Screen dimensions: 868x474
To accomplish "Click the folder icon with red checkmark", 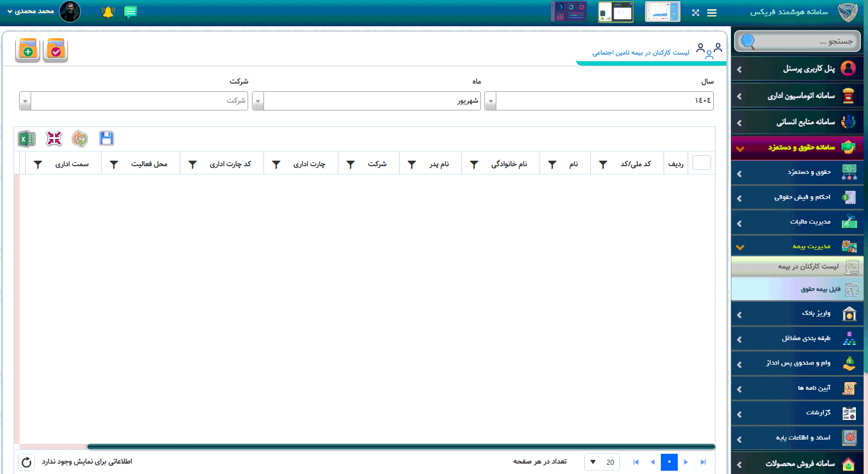I will (55, 50).
